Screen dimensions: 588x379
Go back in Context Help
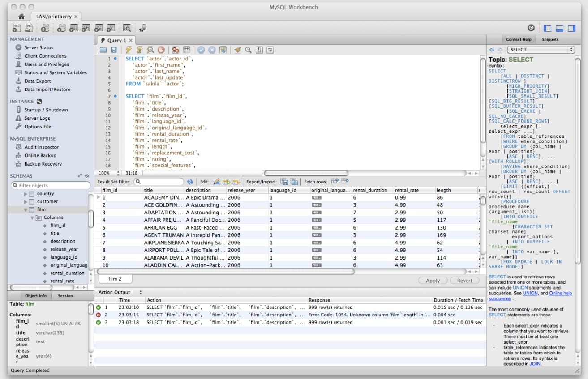click(492, 50)
